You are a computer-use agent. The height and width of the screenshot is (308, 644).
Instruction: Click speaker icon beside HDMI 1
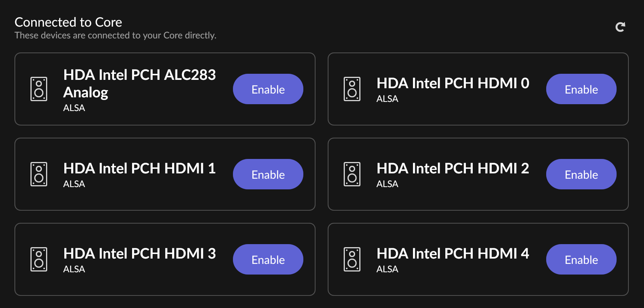tap(39, 174)
